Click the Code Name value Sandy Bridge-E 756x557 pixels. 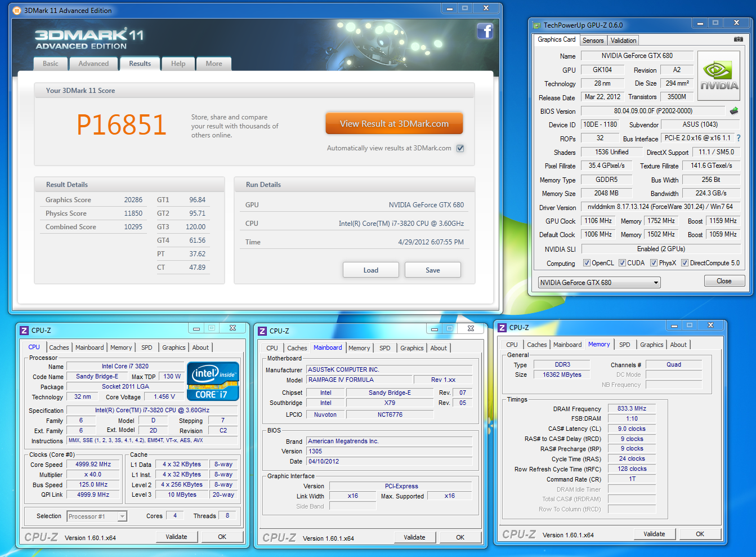point(97,376)
